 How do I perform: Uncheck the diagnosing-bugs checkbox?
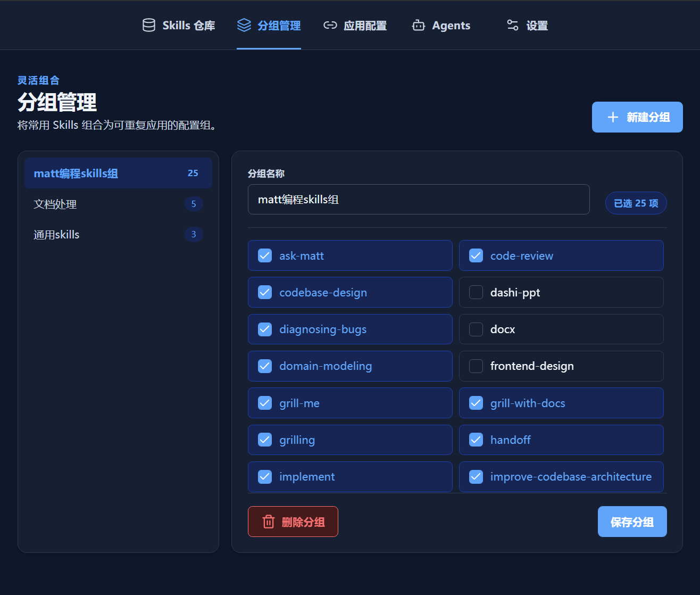265,329
